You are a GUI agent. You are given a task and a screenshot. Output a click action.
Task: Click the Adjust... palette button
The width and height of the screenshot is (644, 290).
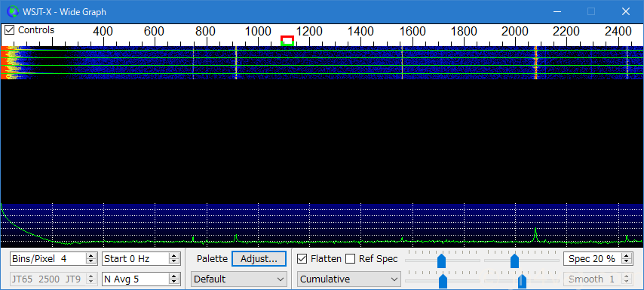(x=259, y=259)
